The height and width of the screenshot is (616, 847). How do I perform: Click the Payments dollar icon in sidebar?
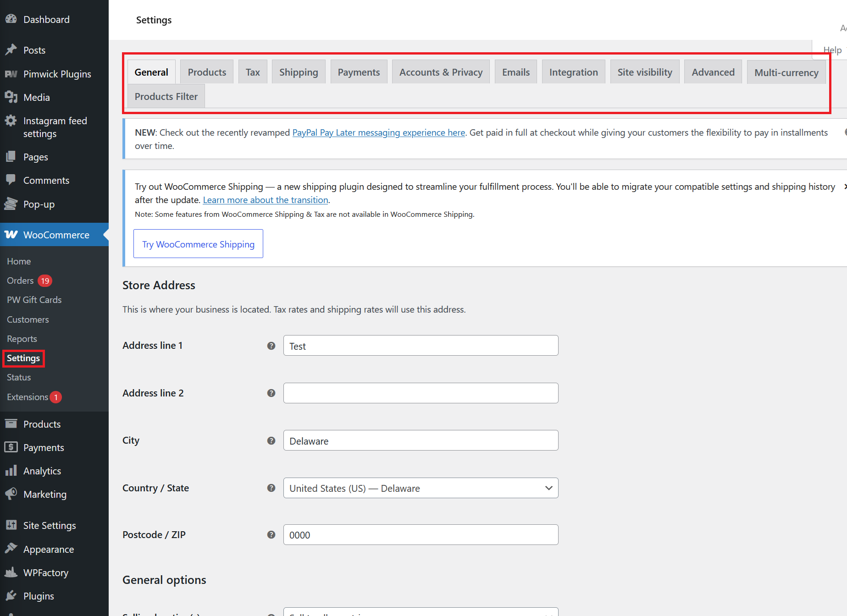(x=11, y=447)
